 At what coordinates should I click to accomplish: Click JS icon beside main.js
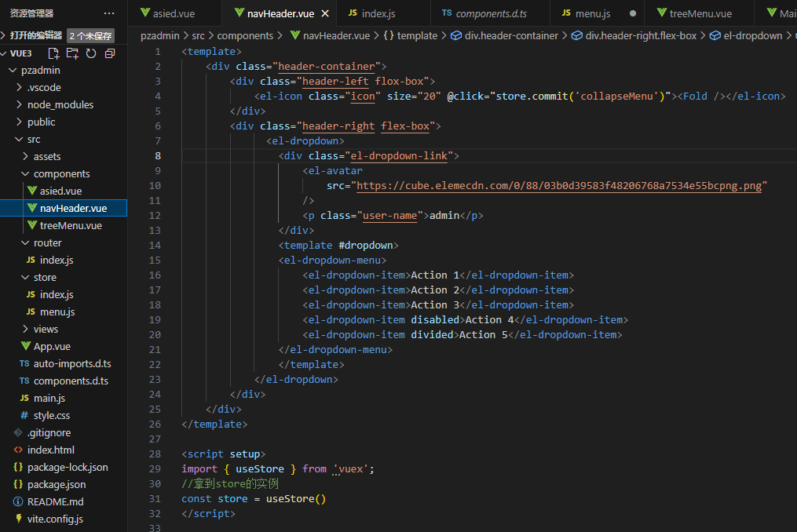pos(24,398)
